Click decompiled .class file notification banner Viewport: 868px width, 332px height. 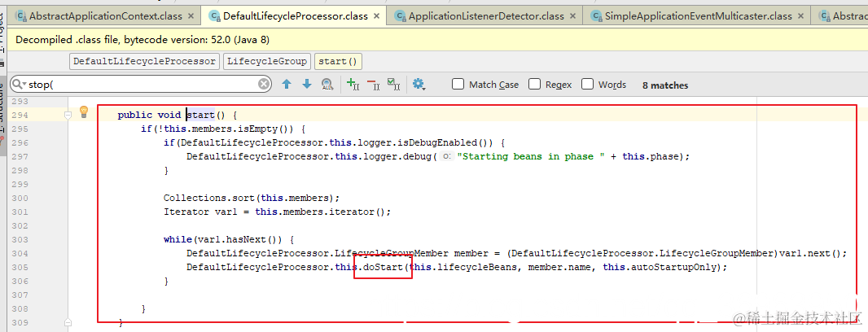tap(438, 40)
